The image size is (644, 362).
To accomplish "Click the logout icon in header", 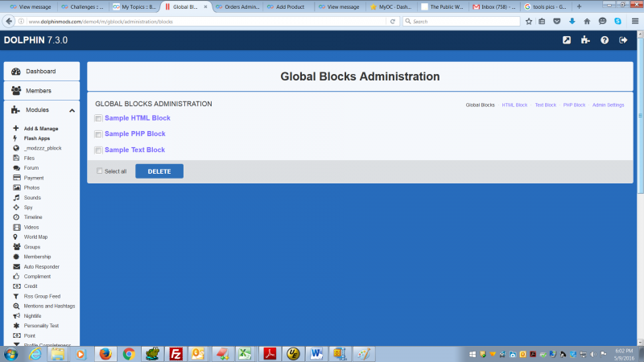I will click(x=623, y=40).
